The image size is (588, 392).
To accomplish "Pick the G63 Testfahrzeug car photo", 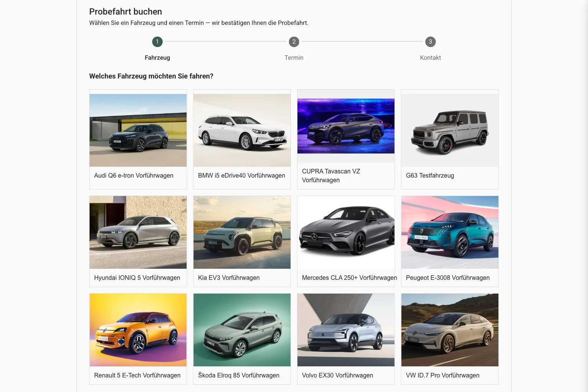I will tap(450, 130).
